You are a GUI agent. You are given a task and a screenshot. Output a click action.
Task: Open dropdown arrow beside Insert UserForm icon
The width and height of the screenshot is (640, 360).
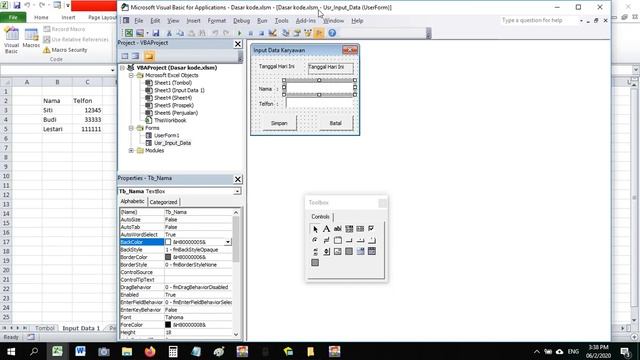147,33
